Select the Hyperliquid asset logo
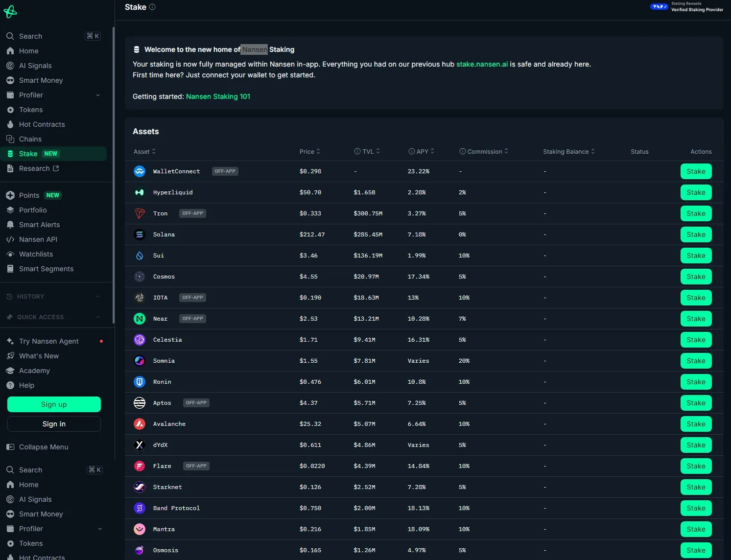 140,192
